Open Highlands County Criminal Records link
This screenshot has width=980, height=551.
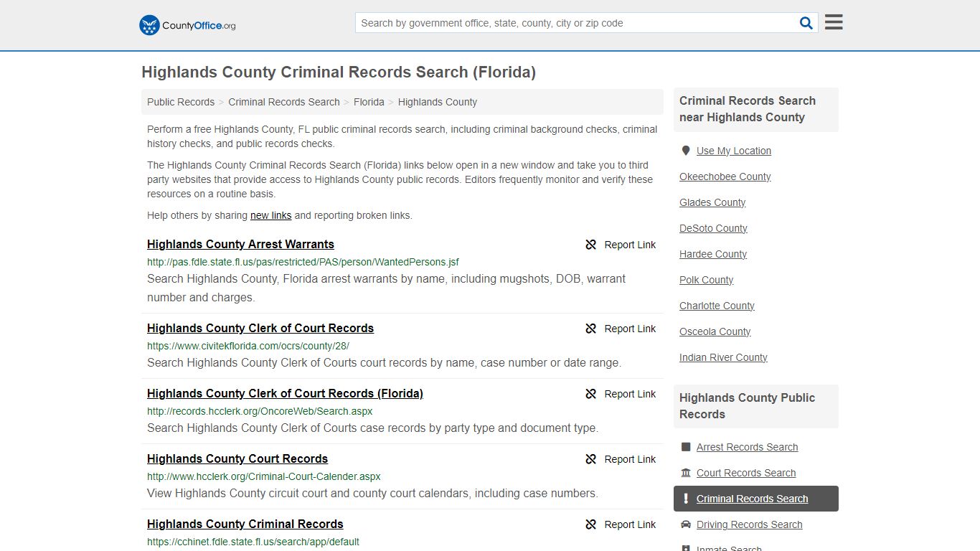pos(245,524)
